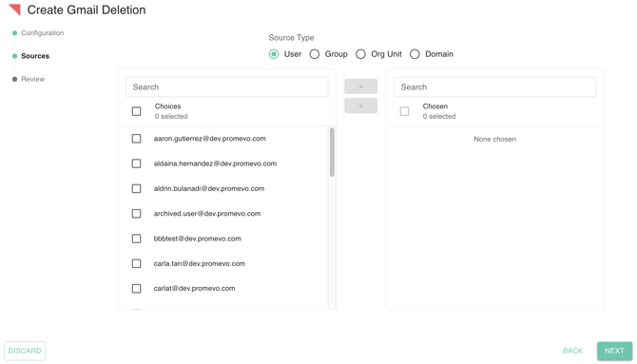Click the 'Source Type' label
The height and width of the screenshot is (364, 637).
pos(291,38)
